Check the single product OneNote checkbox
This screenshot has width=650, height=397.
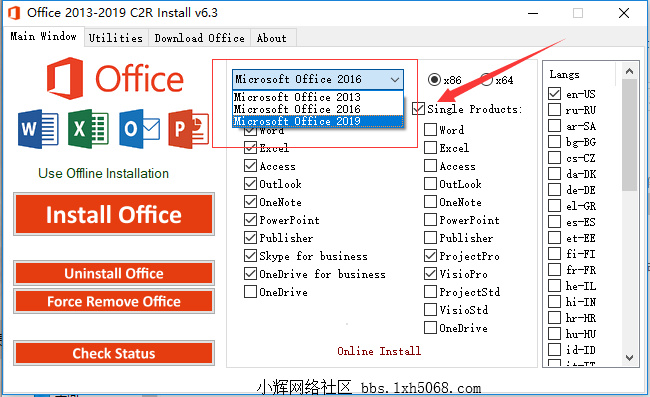(x=430, y=202)
